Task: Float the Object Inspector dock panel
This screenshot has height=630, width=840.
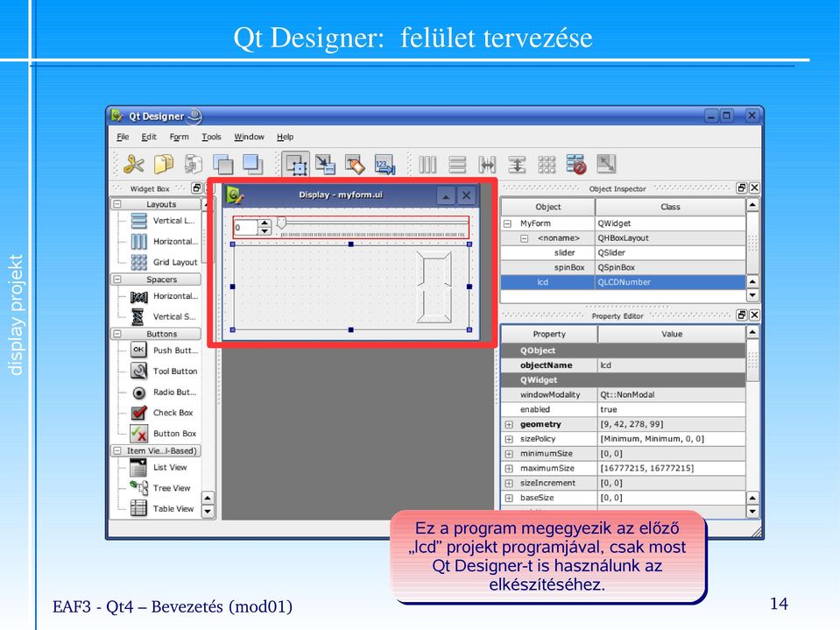Action: pyautogui.click(x=741, y=188)
